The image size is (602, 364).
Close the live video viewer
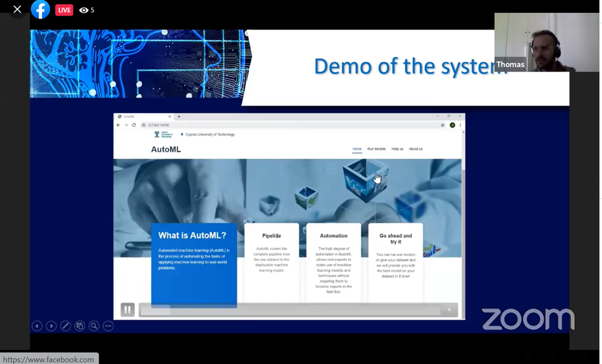17,9
